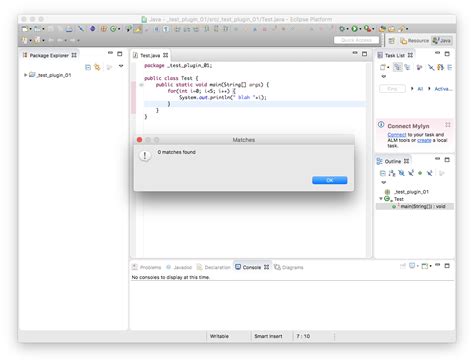Click the Open Perspective icon
Screen dimensions: 474x364
[x=392, y=41]
